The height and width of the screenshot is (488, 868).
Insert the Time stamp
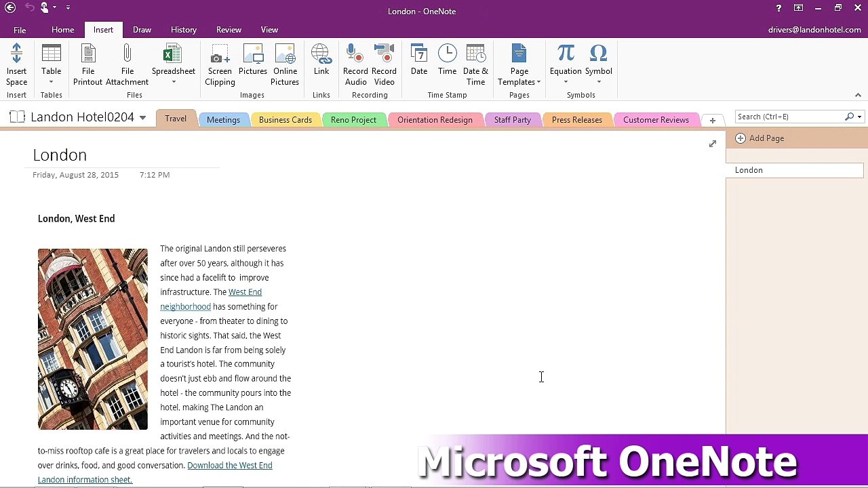(447, 59)
